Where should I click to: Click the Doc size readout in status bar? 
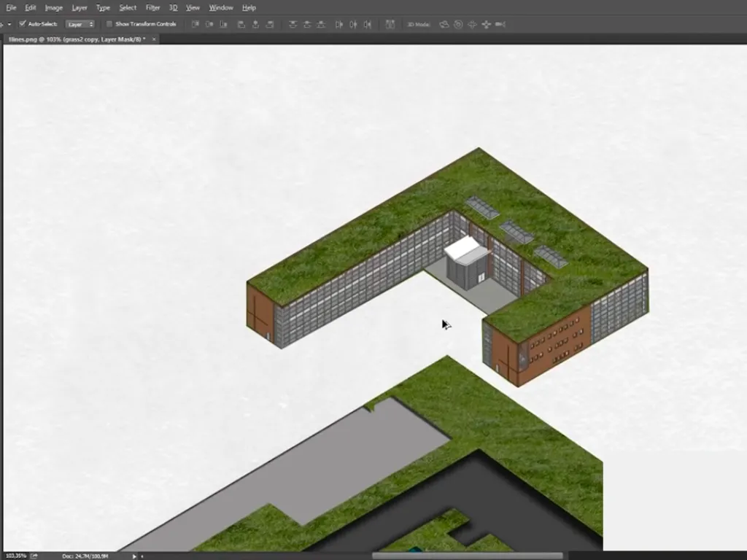pyautogui.click(x=85, y=556)
